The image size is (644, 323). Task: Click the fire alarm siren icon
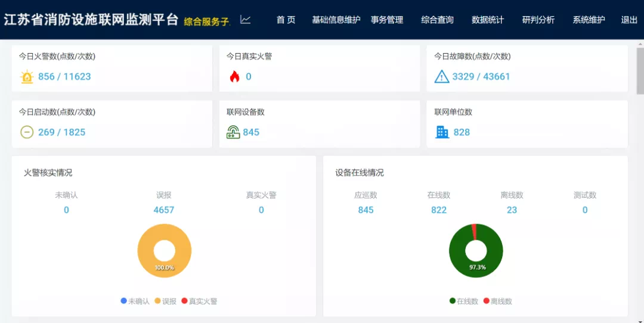(27, 77)
